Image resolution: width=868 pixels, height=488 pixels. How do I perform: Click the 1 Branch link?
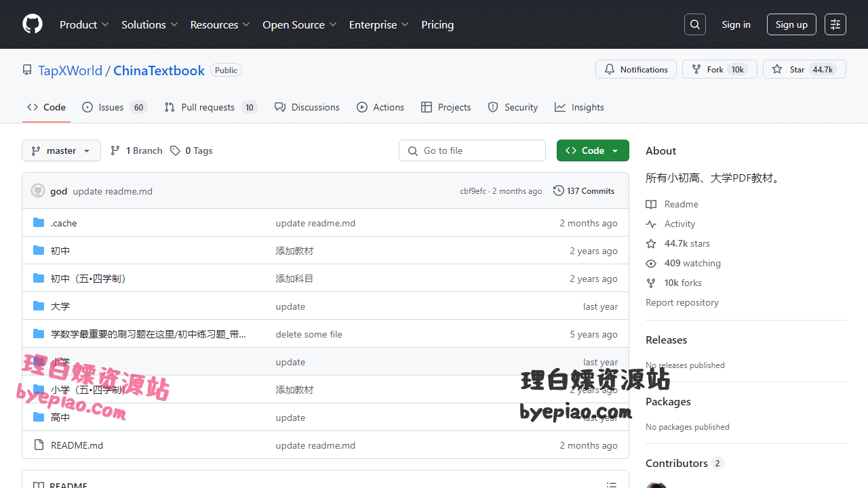click(x=136, y=150)
